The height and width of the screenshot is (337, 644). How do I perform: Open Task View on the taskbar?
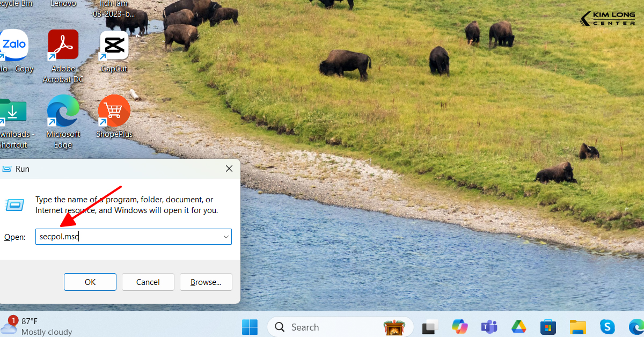point(430,327)
